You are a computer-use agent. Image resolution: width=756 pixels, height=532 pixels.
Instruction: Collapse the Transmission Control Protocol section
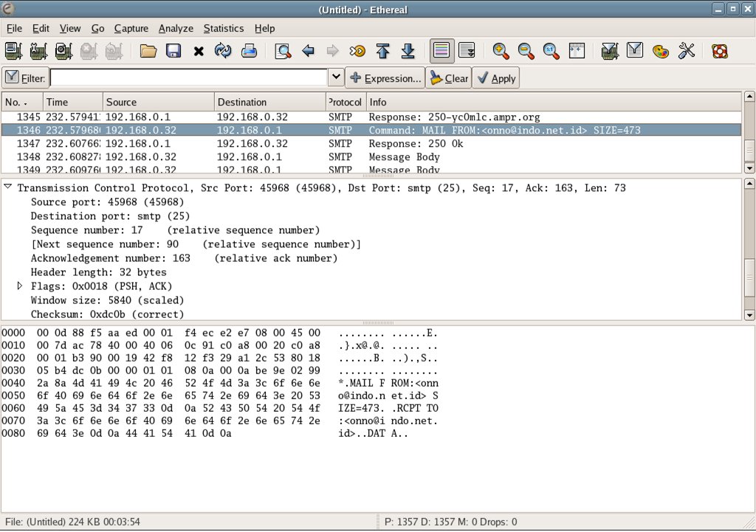[8, 188]
